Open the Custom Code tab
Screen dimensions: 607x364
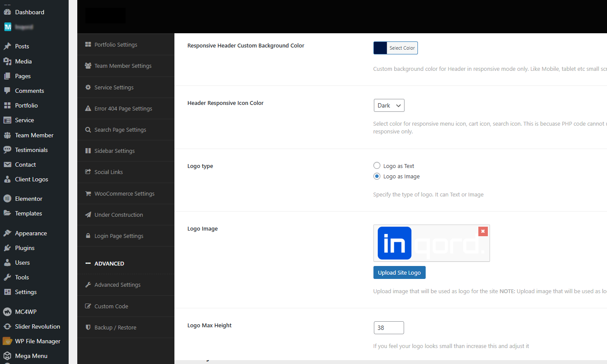tap(126, 306)
